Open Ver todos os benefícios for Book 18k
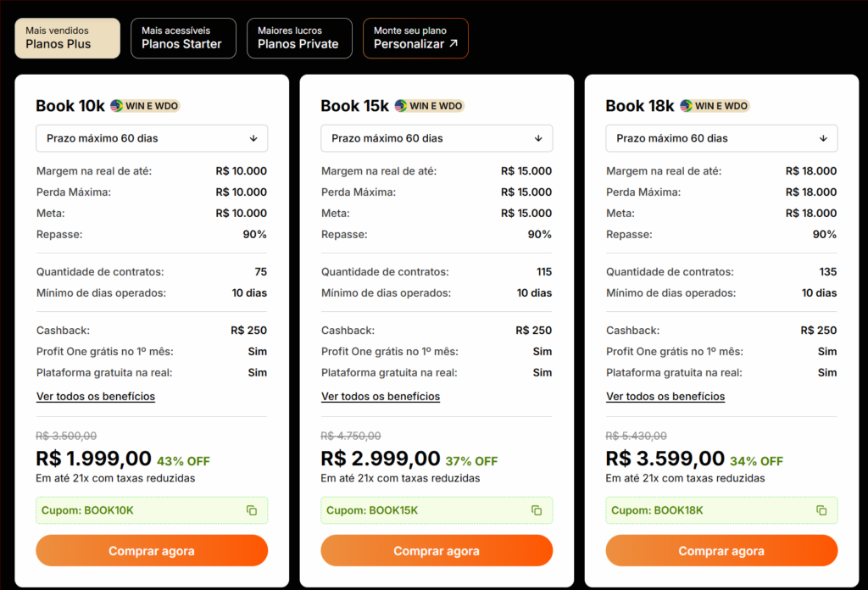The width and height of the screenshot is (868, 590). click(x=665, y=397)
